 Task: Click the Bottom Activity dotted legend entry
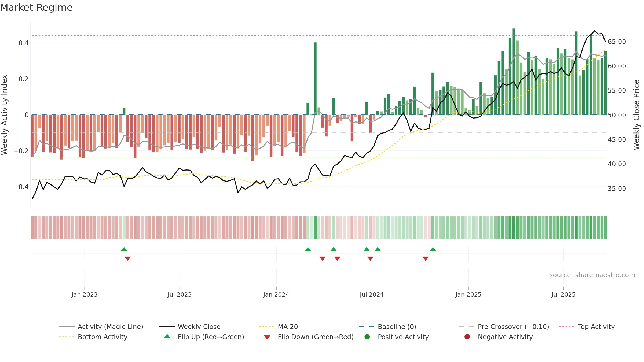pos(93,337)
